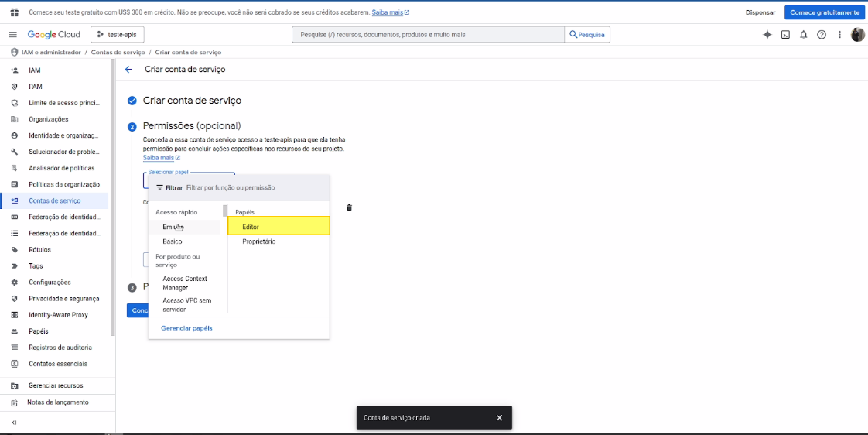Select Contas de serviço in sidebar
868x435 pixels.
click(x=54, y=200)
